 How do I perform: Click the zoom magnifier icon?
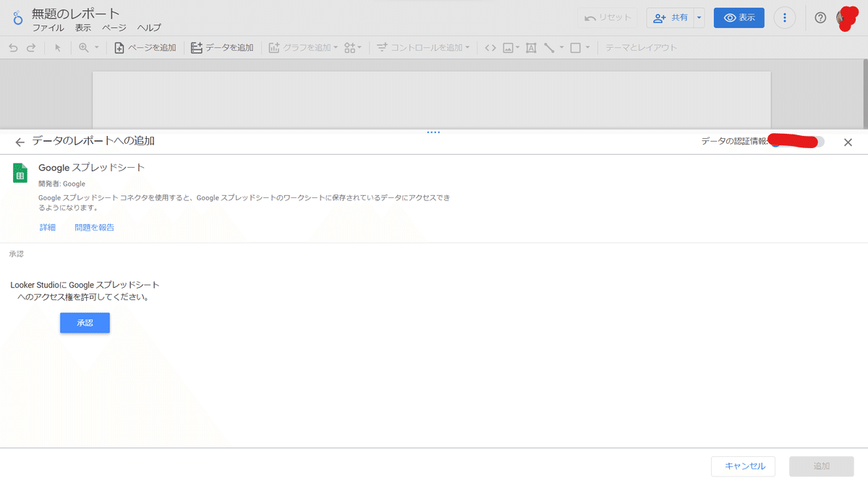coord(84,48)
